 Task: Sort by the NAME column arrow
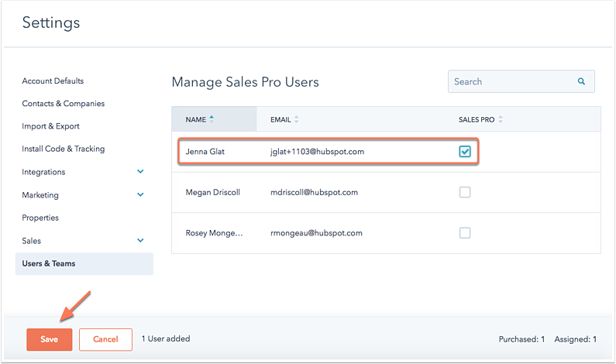coord(212,119)
